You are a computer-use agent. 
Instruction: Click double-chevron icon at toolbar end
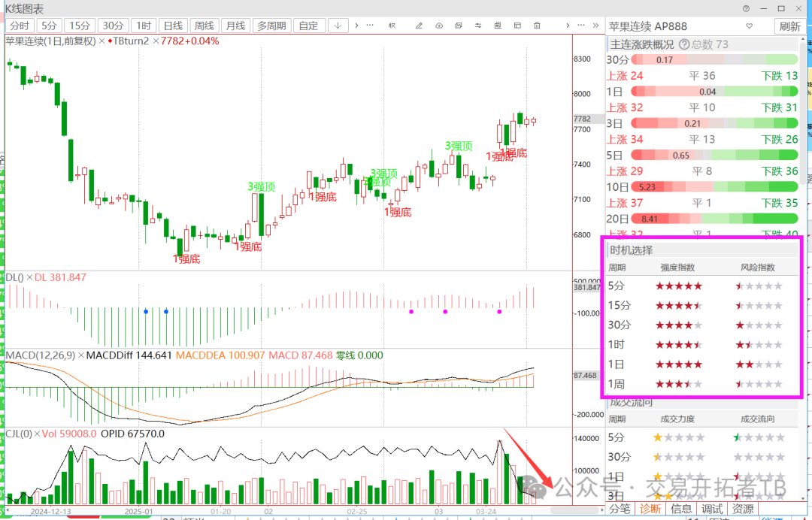pyautogui.click(x=596, y=26)
